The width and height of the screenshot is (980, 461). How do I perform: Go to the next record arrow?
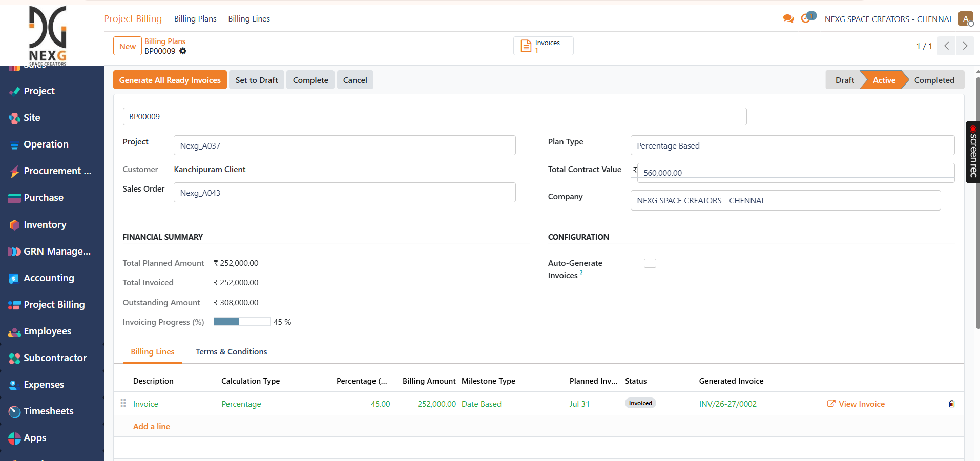[965, 46]
